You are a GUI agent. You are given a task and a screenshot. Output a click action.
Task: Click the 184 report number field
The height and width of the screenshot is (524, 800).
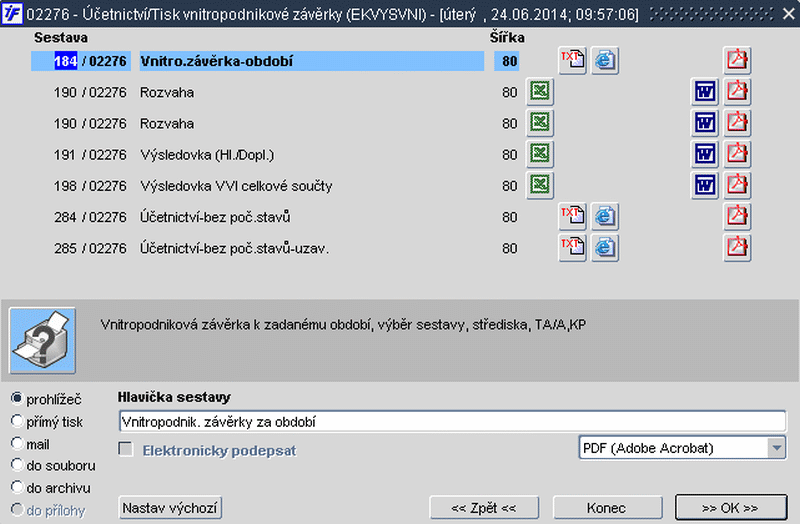click(65, 61)
